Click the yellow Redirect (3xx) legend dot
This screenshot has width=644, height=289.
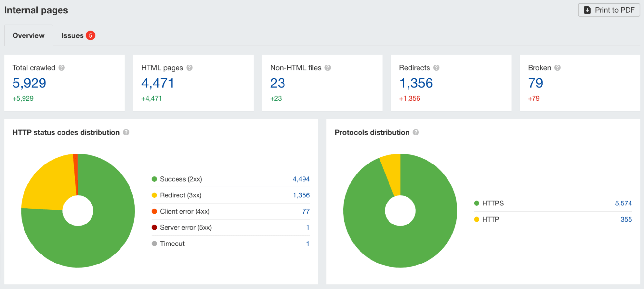click(154, 195)
